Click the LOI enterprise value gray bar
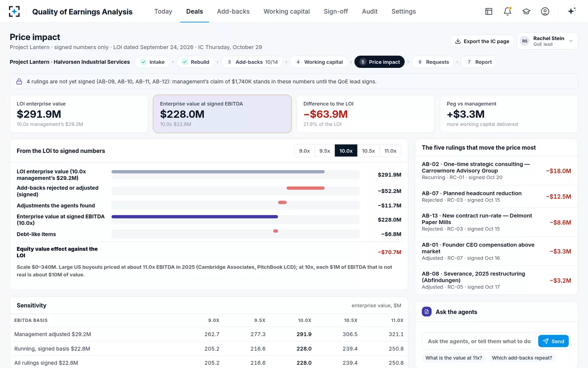The width and height of the screenshot is (588, 368). coord(218,172)
